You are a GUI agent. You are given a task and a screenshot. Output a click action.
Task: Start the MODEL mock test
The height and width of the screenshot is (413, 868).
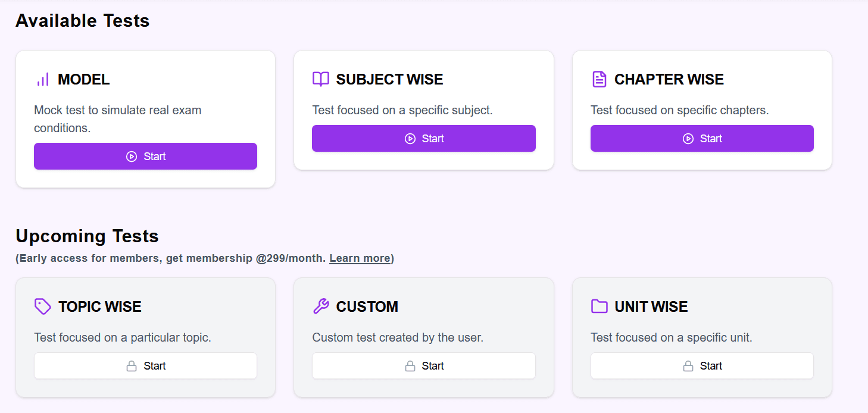pyautogui.click(x=145, y=157)
